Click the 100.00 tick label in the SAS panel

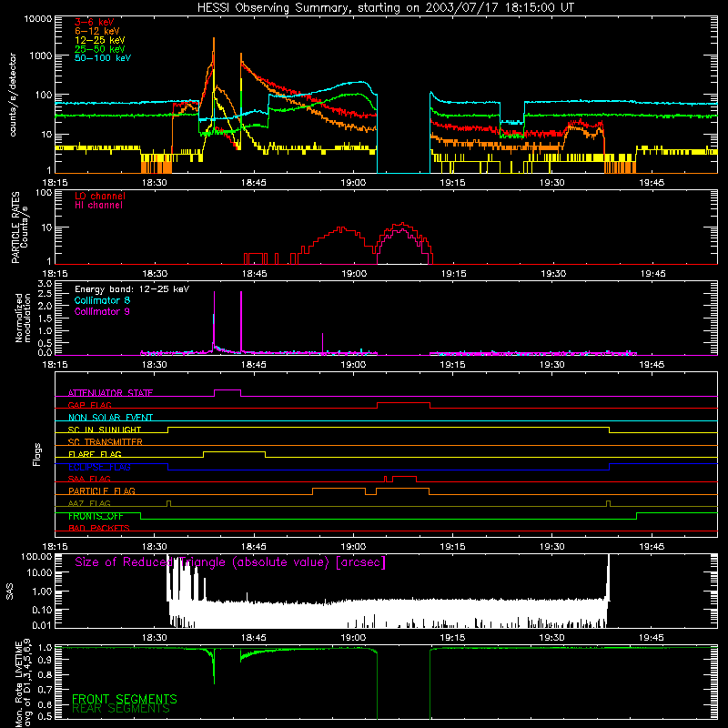point(36,557)
